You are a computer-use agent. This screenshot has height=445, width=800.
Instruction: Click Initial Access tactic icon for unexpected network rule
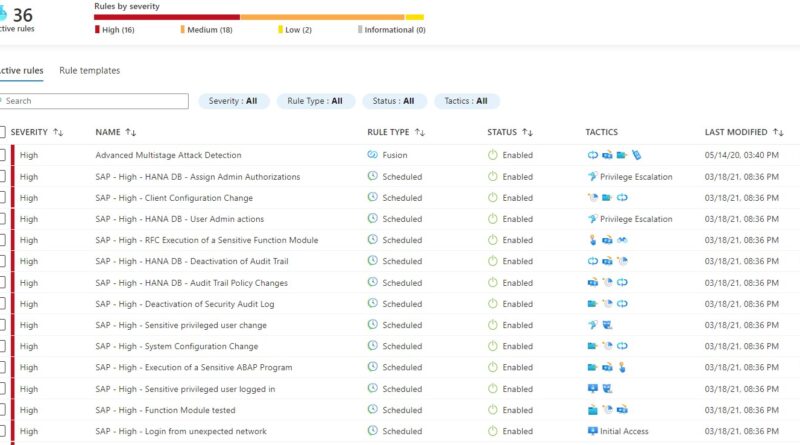click(592, 431)
